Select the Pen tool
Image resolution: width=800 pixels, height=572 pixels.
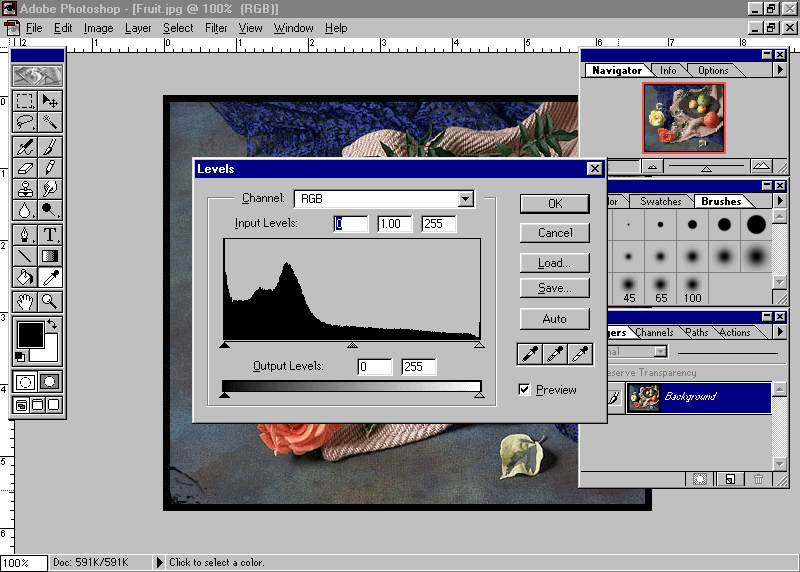point(24,234)
